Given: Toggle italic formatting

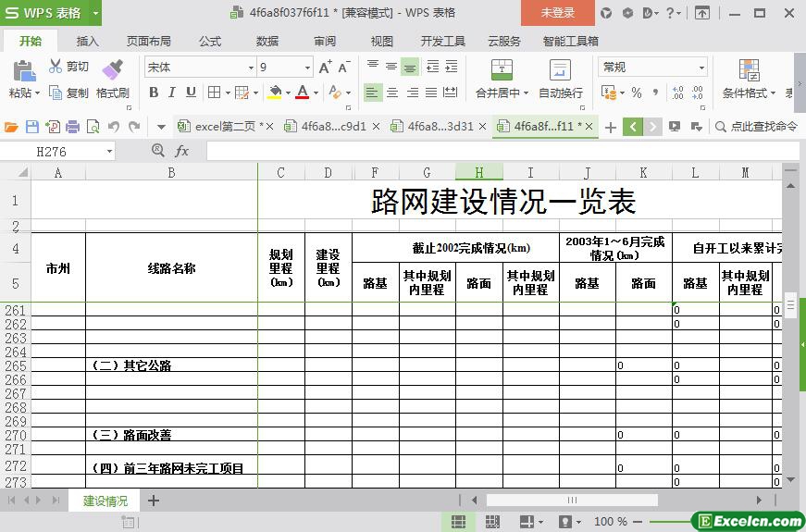Looking at the screenshot, I should [x=172, y=93].
